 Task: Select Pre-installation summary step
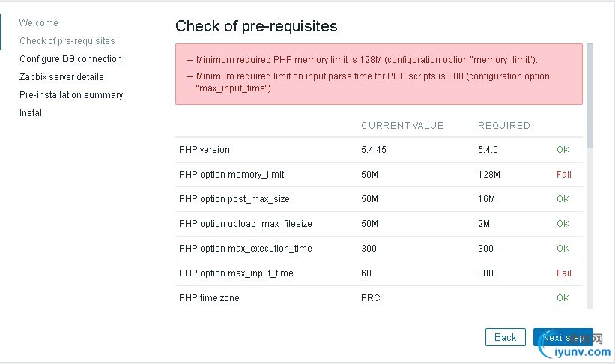tap(71, 95)
